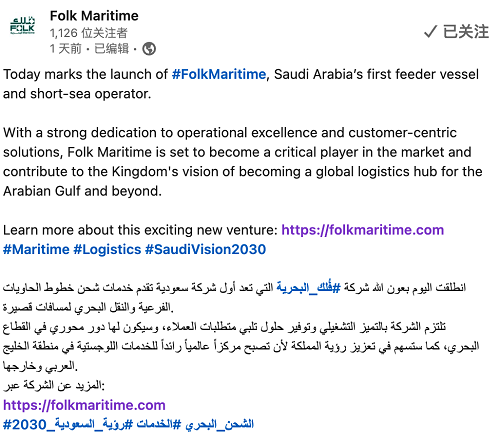View the 1,126 位关注者 follower count
The width and height of the screenshot is (500, 441).
[89, 33]
